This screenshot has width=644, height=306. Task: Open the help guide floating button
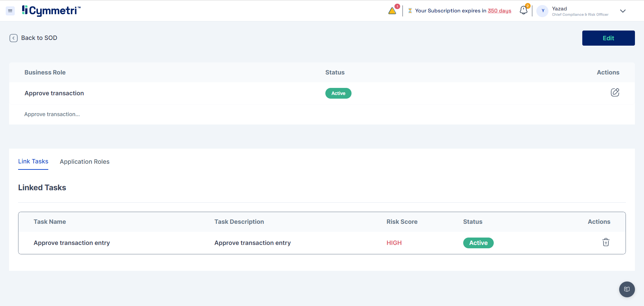pos(627,289)
